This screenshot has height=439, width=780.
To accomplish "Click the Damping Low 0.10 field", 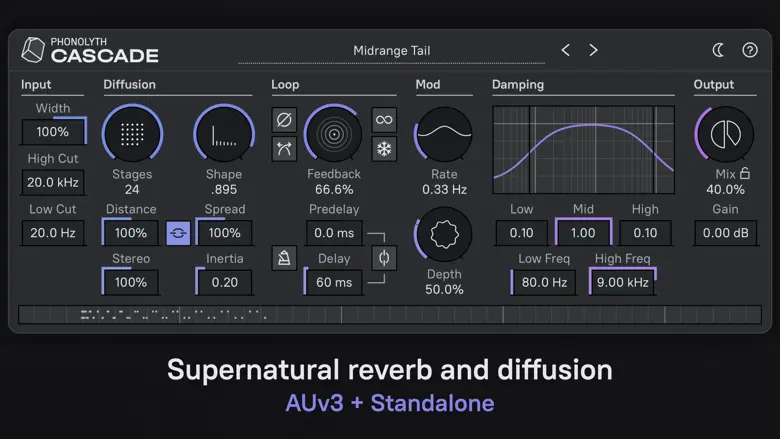I will (521, 233).
